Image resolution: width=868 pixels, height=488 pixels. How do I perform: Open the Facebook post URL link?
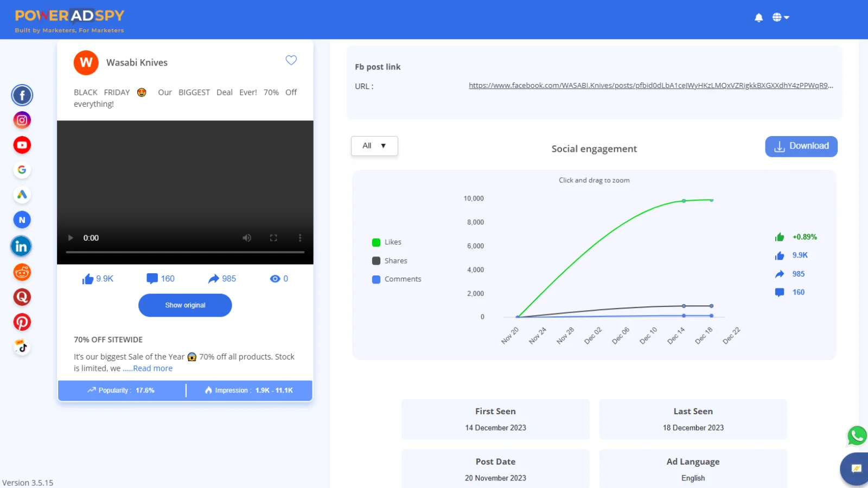651,86
